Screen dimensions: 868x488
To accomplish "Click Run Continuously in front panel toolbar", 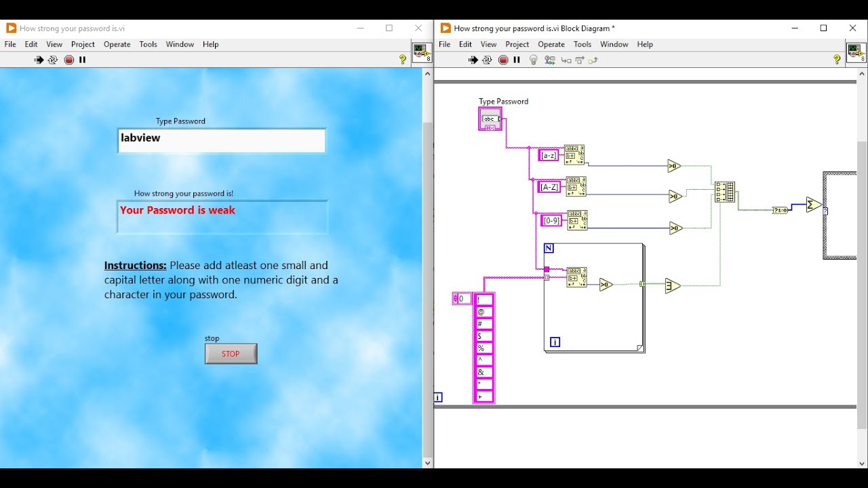I will (53, 60).
